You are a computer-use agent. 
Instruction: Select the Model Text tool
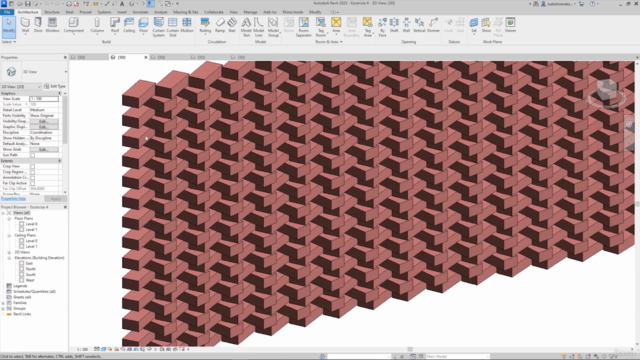246,27
